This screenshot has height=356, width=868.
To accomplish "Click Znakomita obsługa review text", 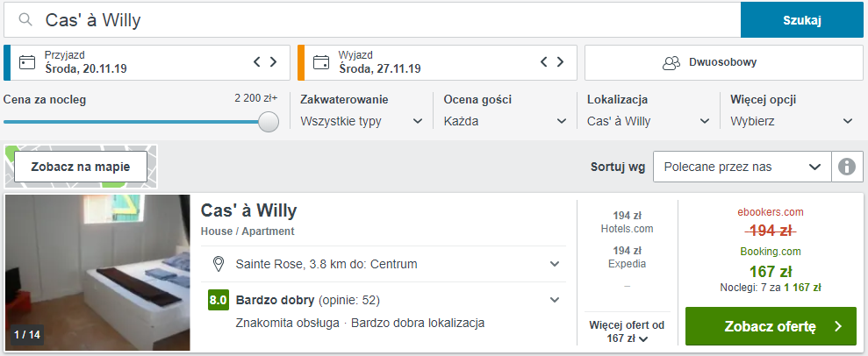I will [287, 323].
